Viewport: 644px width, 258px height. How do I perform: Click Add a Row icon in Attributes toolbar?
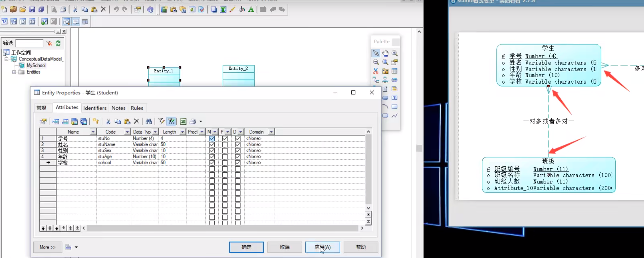coord(65,121)
